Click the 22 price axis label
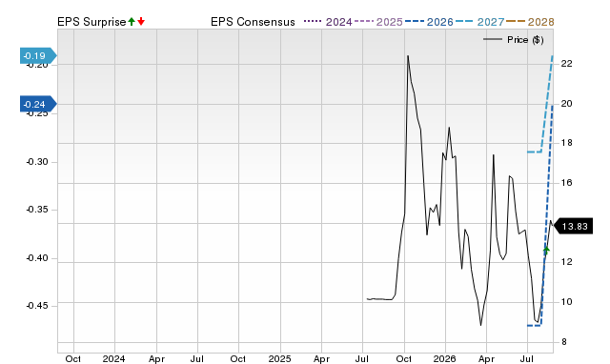The height and width of the screenshot is (364, 610). (x=567, y=64)
